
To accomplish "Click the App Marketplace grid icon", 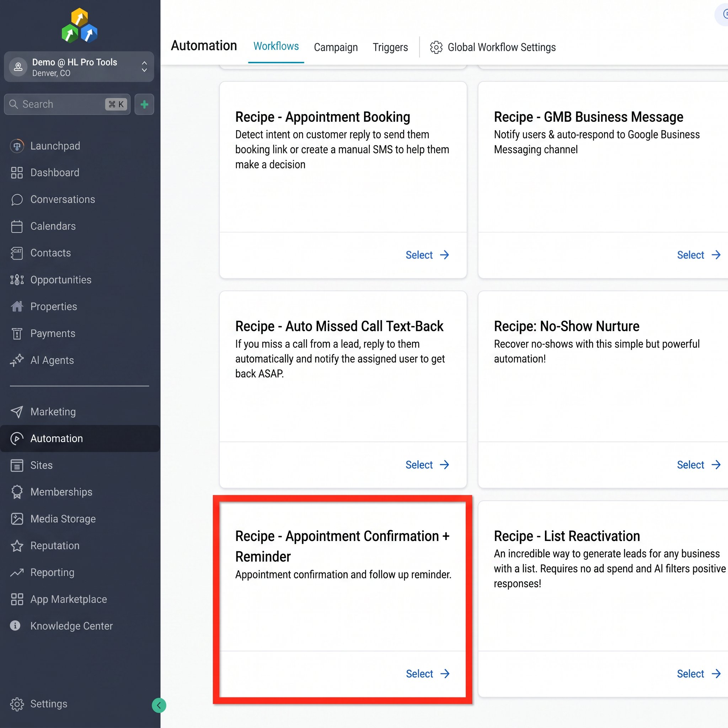I will pyautogui.click(x=17, y=599).
